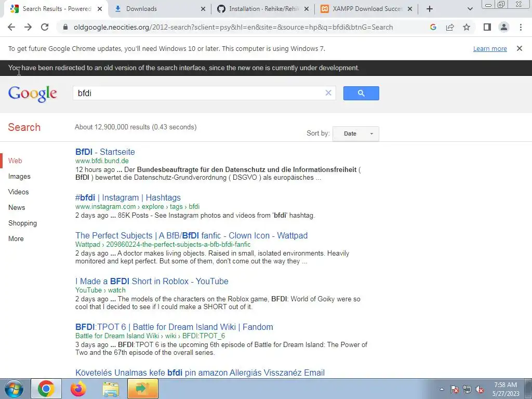The width and height of the screenshot is (532, 399).
Task: Open the green arrow app on taskbar
Action: click(x=142, y=389)
